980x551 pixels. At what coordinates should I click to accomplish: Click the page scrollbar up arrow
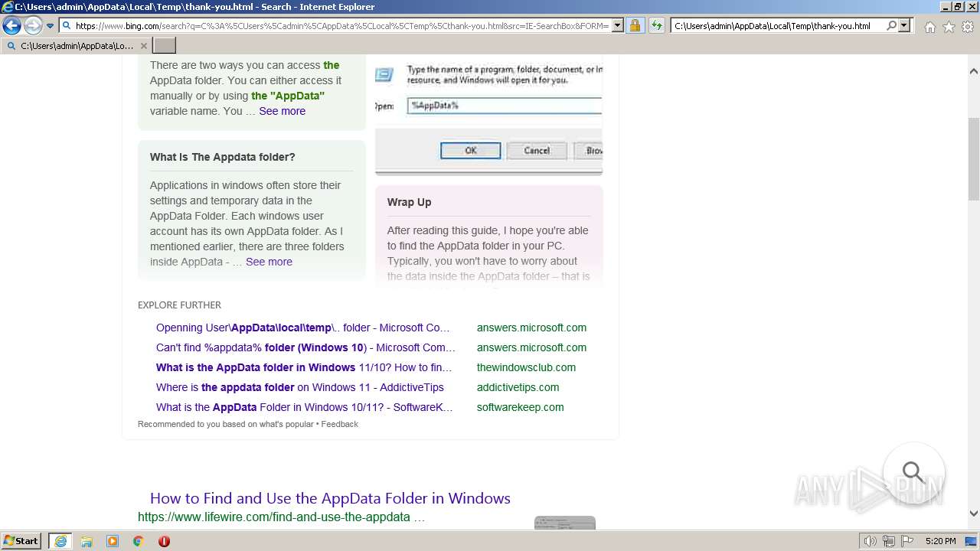[x=974, y=71]
